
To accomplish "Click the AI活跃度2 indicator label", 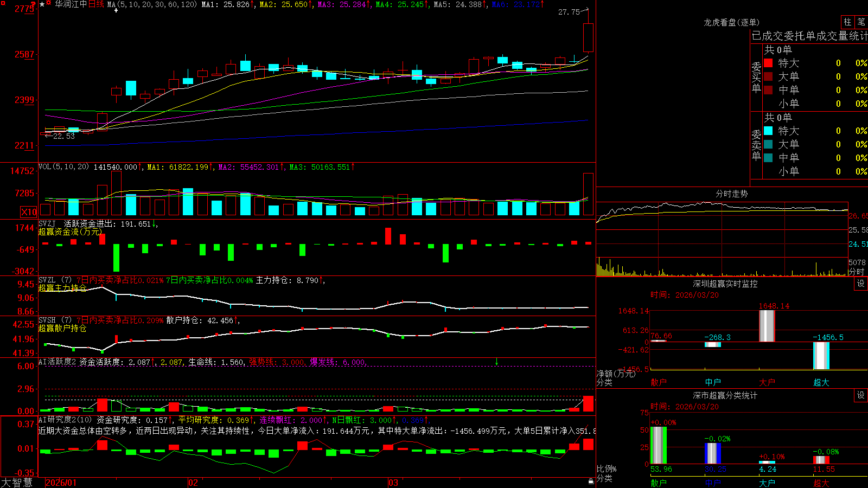I will [57, 362].
